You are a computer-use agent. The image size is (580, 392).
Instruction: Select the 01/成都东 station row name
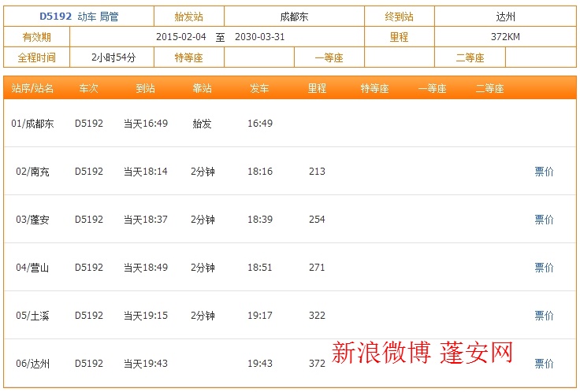[x=33, y=124]
